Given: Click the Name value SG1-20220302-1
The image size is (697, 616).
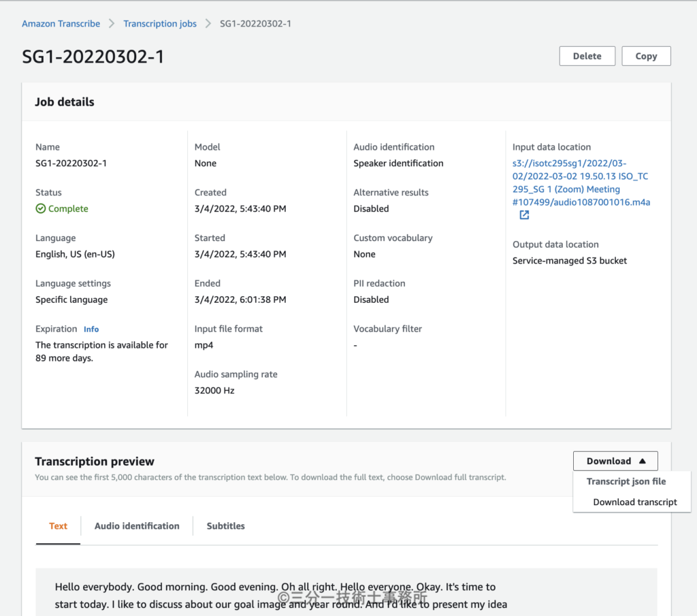Looking at the screenshot, I should [71, 163].
